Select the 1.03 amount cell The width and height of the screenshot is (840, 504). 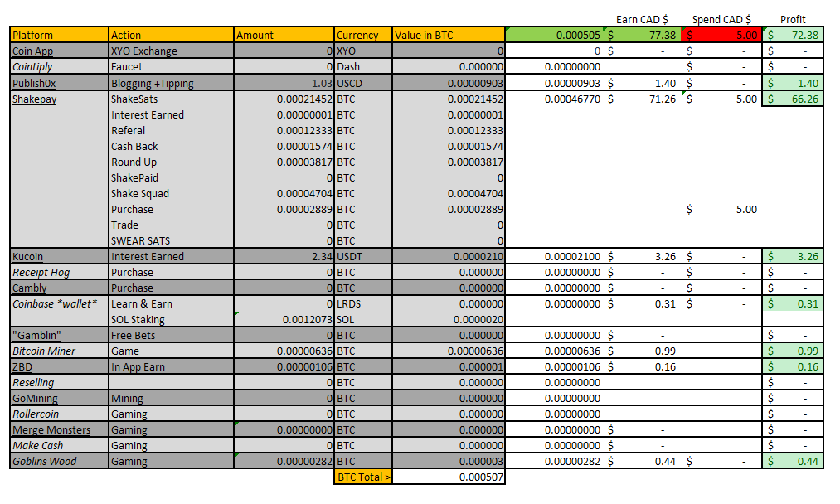(284, 83)
